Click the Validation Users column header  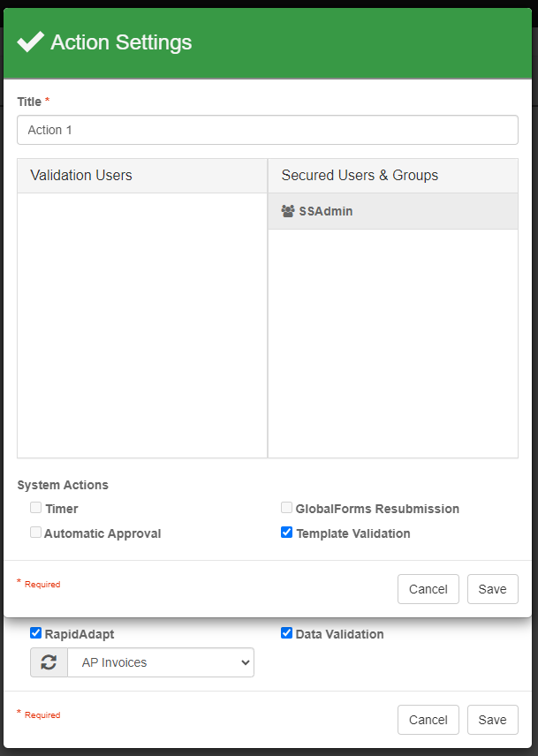click(x=81, y=176)
